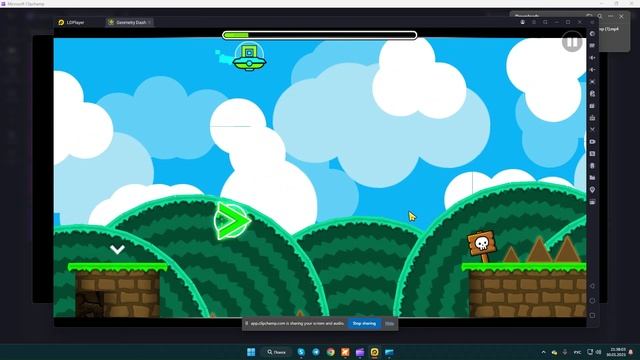Image resolution: width=640 pixels, height=360 pixels.
Task: Close the Geometry Dash tab
Action: click(150, 22)
